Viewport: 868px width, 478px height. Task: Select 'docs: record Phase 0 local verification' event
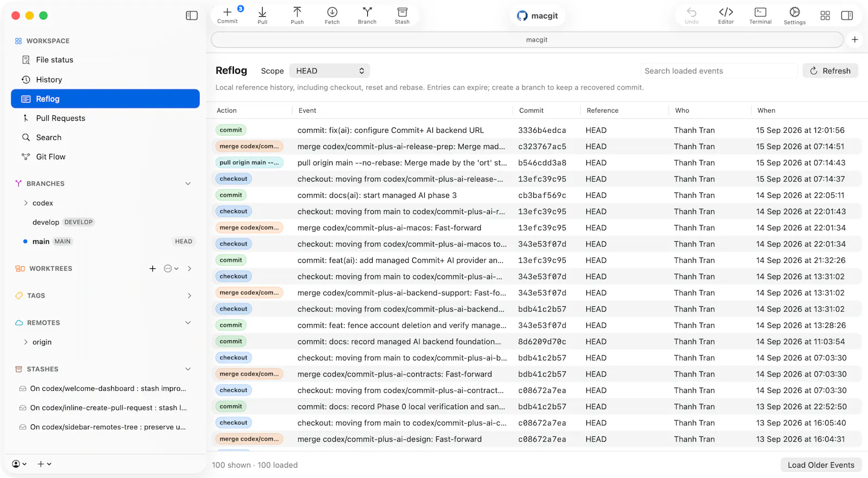click(x=401, y=406)
